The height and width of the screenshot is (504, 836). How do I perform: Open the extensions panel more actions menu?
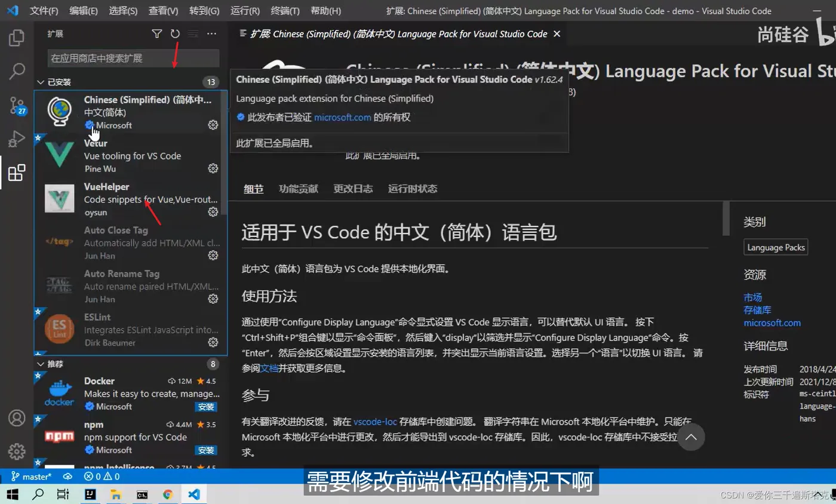tap(211, 34)
